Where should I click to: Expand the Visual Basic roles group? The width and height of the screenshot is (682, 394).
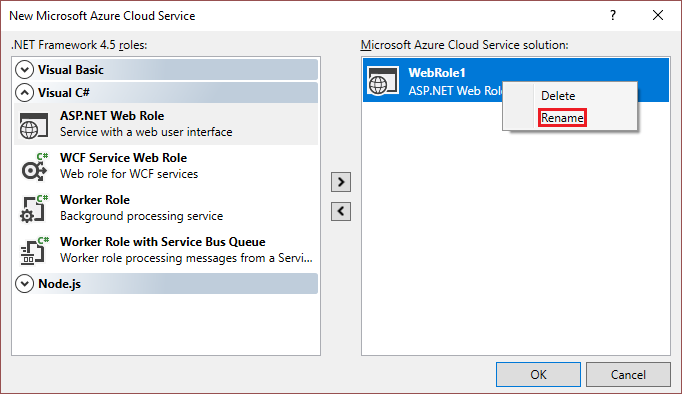tap(24, 70)
